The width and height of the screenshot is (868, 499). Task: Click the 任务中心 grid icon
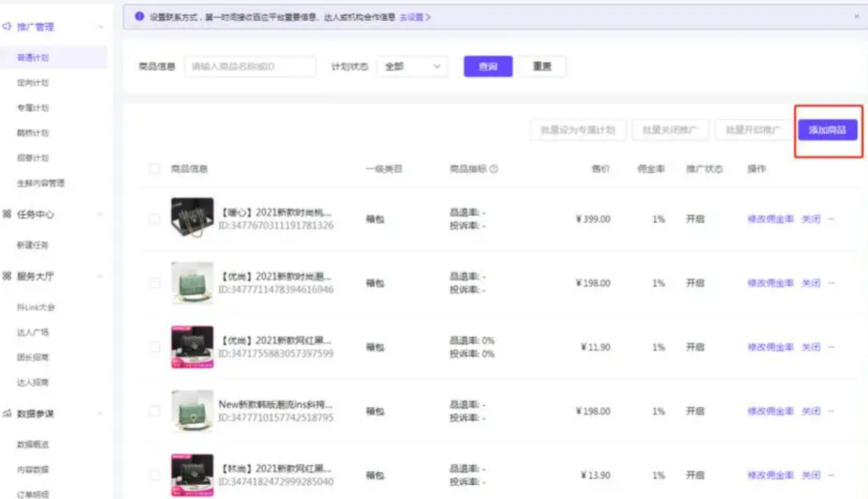tap(7, 214)
